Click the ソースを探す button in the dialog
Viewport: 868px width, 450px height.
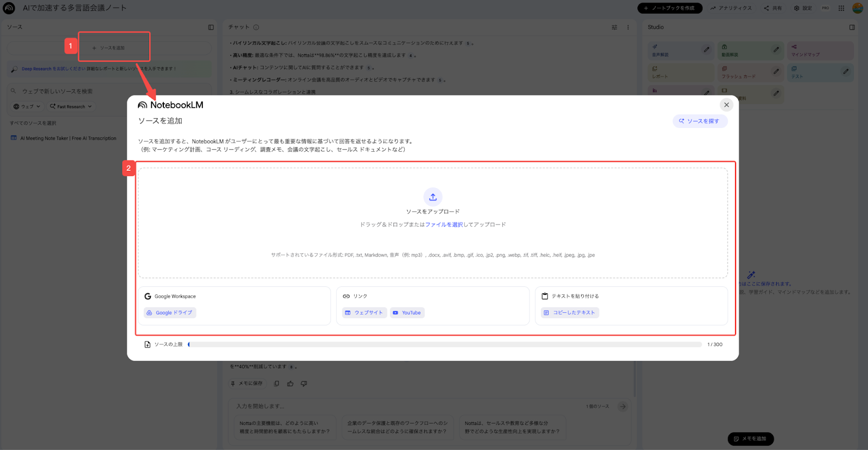[700, 121]
